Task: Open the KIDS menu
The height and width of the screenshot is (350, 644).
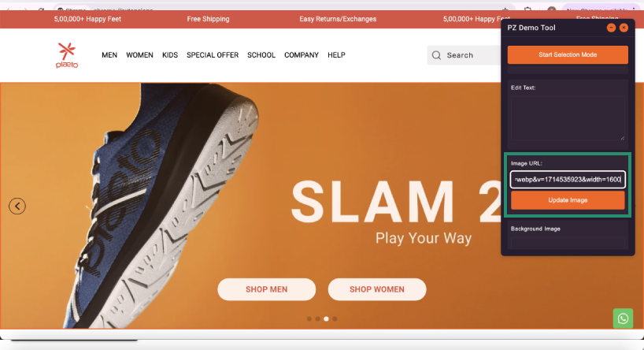Action: (x=170, y=55)
